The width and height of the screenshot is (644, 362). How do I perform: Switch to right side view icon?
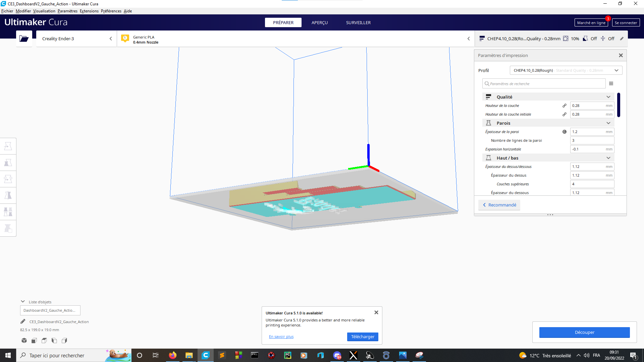click(x=64, y=341)
